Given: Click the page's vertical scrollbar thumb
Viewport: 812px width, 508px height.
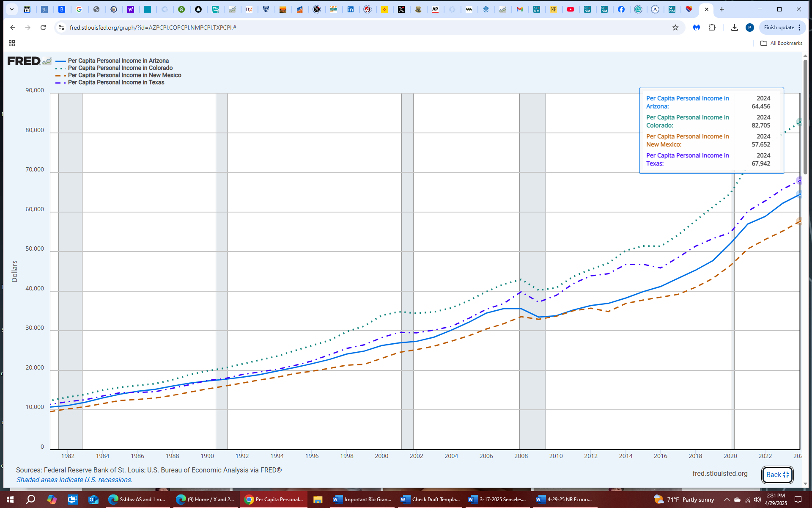Looking at the screenshot, I should click(x=805, y=116).
